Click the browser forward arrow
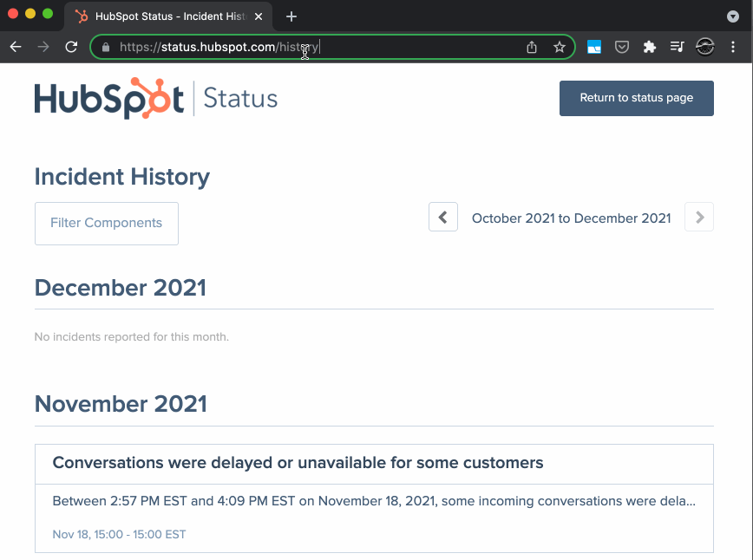The width and height of the screenshot is (753, 560). click(x=43, y=47)
